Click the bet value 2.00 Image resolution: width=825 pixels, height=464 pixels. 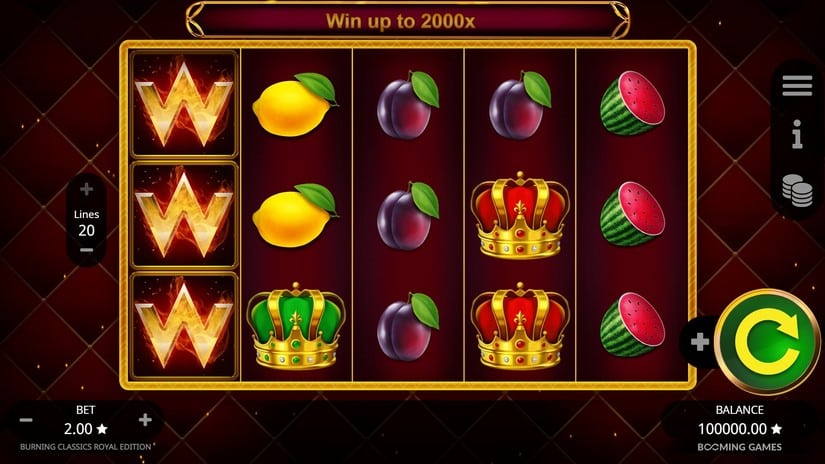[x=78, y=429]
